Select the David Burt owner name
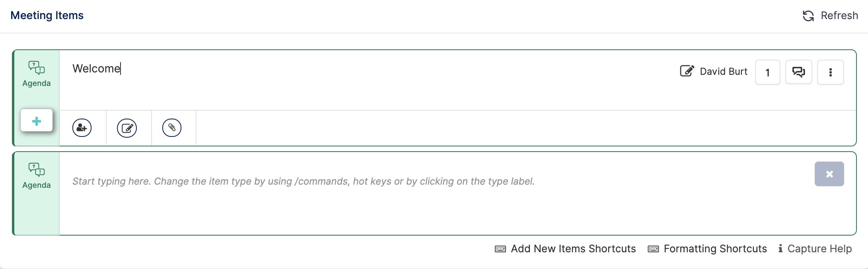The height and width of the screenshot is (269, 868). tap(724, 71)
